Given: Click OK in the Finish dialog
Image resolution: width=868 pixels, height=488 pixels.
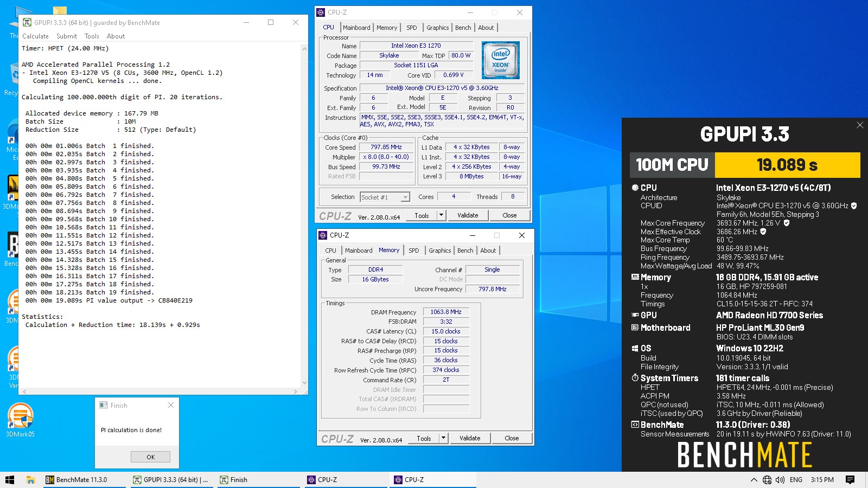Looking at the screenshot, I should pos(150,457).
